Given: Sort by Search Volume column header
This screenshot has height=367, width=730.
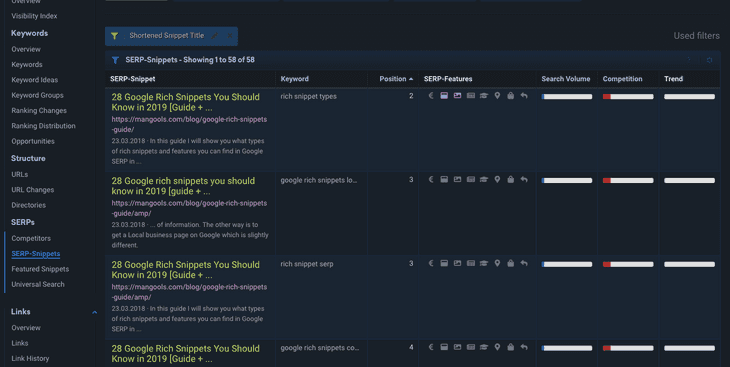Looking at the screenshot, I should pyautogui.click(x=566, y=79).
